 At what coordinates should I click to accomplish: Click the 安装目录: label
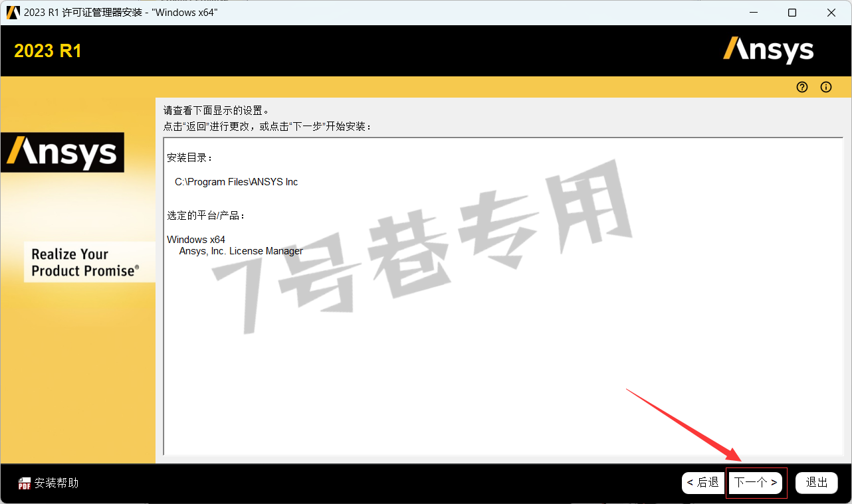coord(190,158)
